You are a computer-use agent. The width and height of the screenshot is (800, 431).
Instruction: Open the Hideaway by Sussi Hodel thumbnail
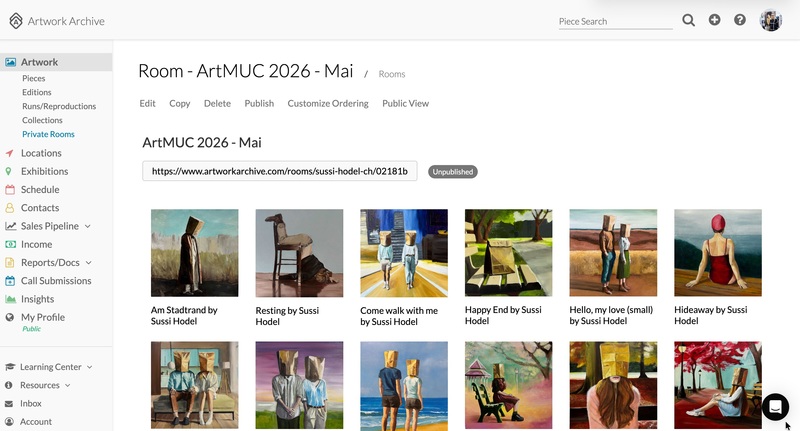click(718, 252)
